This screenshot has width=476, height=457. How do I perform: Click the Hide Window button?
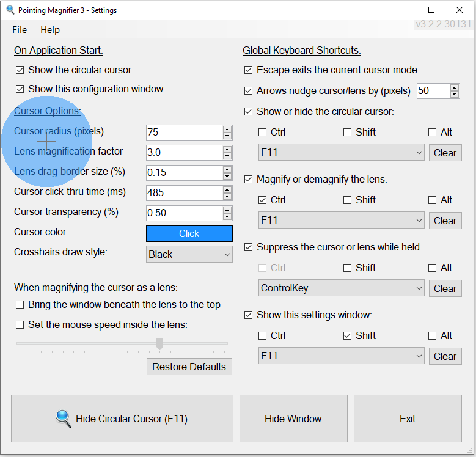(293, 419)
